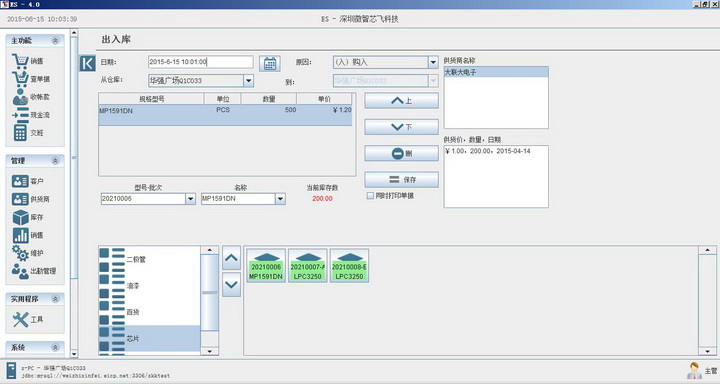Viewport: 720px width, 384px height.
Task: Click the 二极管 category list icon
Action: [112, 260]
